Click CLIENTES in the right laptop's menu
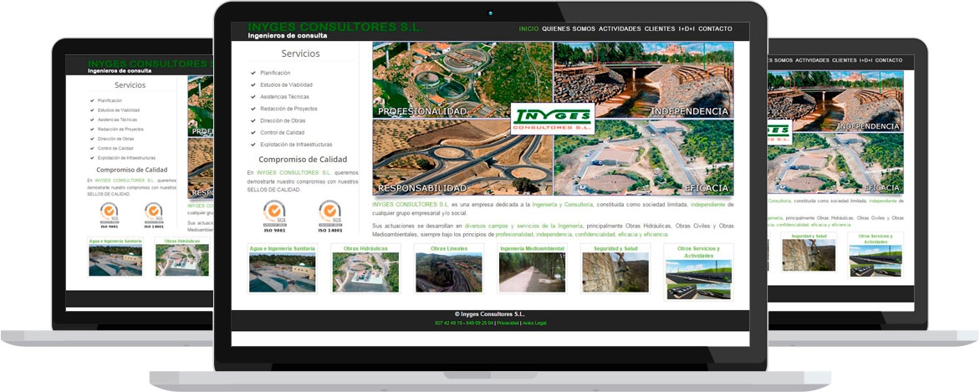 [845, 61]
